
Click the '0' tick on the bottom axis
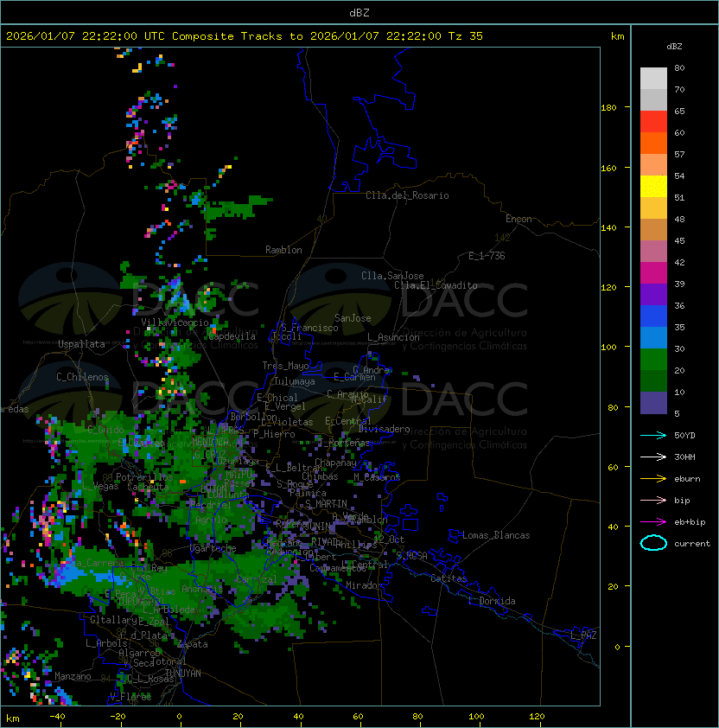click(179, 717)
